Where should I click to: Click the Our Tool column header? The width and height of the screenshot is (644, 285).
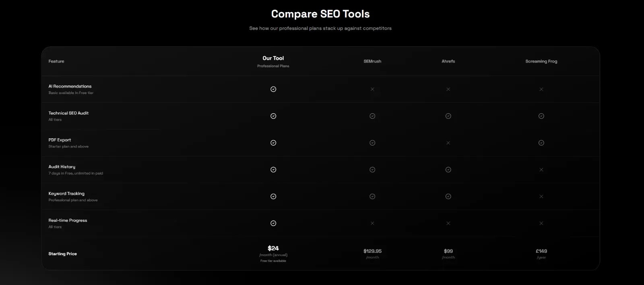(273, 58)
